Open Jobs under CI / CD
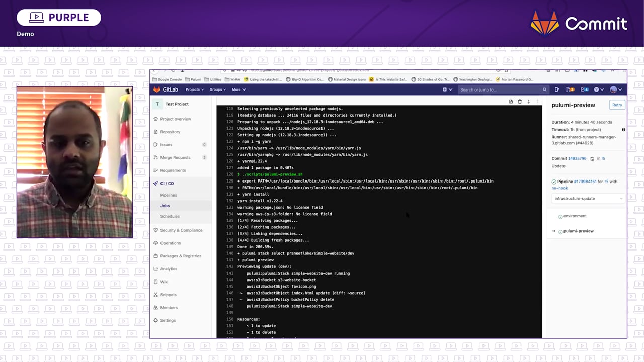 [165, 206]
